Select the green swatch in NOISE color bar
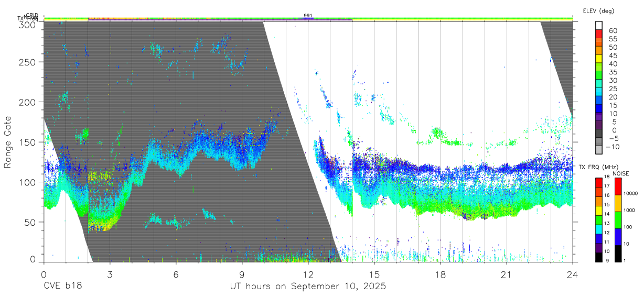Viewport: 644px width, 297px height. click(618, 220)
